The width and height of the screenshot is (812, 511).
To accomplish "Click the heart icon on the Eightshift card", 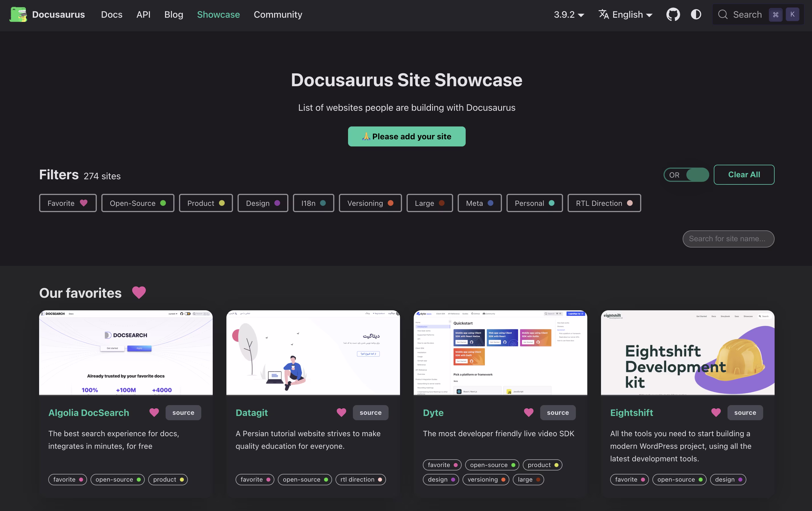I will (x=716, y=413).
